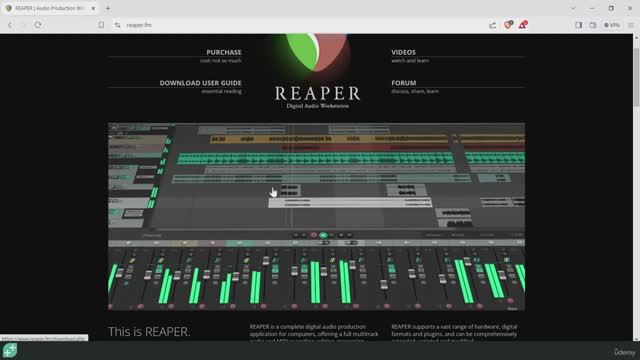Go back in browser history
Image resolution: width=640 pixels, height=360 pixels.
coord(10,25)
